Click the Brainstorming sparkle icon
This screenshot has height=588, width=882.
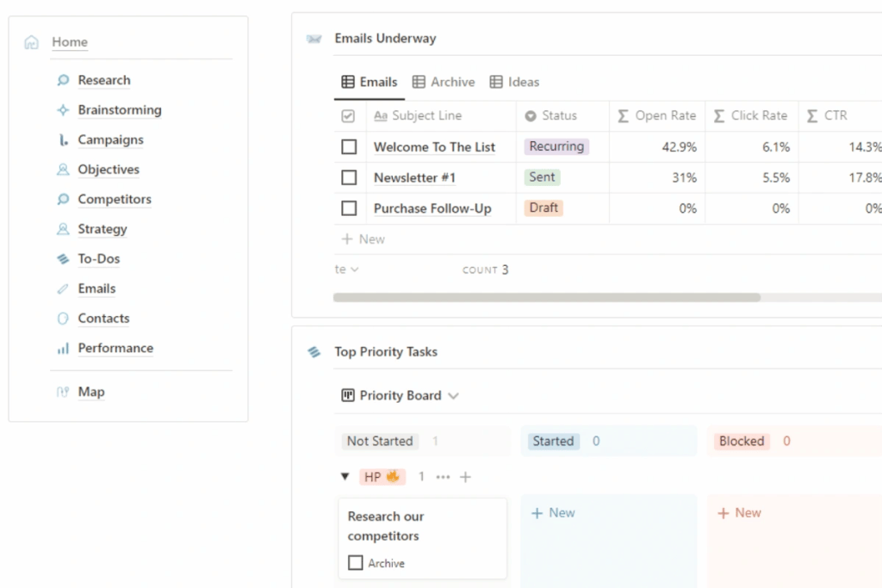click(63, 110)
